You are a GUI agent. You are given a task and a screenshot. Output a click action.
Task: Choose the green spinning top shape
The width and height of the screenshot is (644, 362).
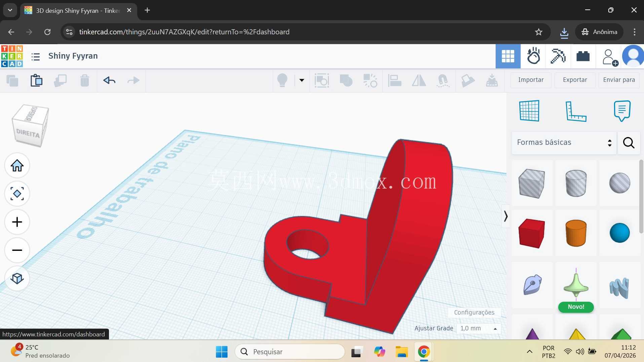(576, 285)
